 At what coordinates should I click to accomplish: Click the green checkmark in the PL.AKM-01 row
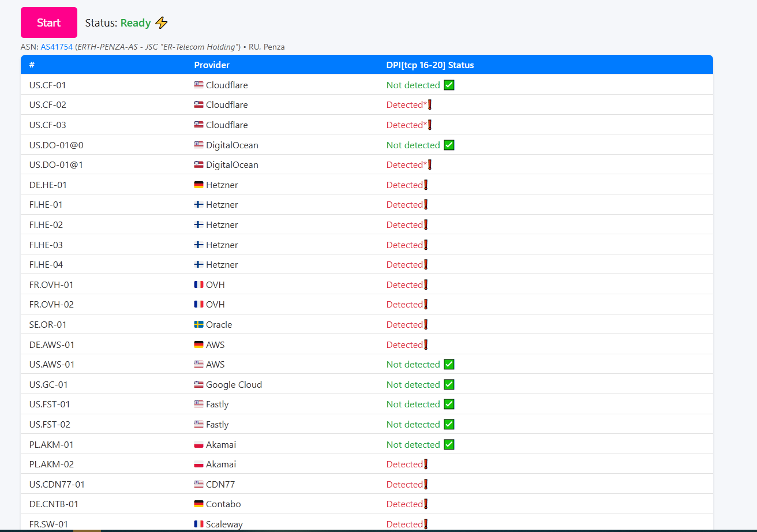click(449, 444)
